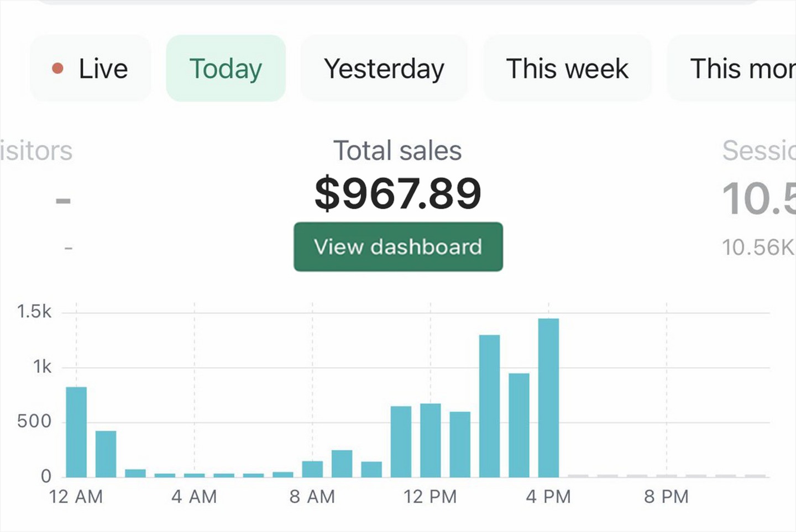The width and height of the screenshot is (796, 532).
Task: Select the Today tab
Action: (226, 69)
